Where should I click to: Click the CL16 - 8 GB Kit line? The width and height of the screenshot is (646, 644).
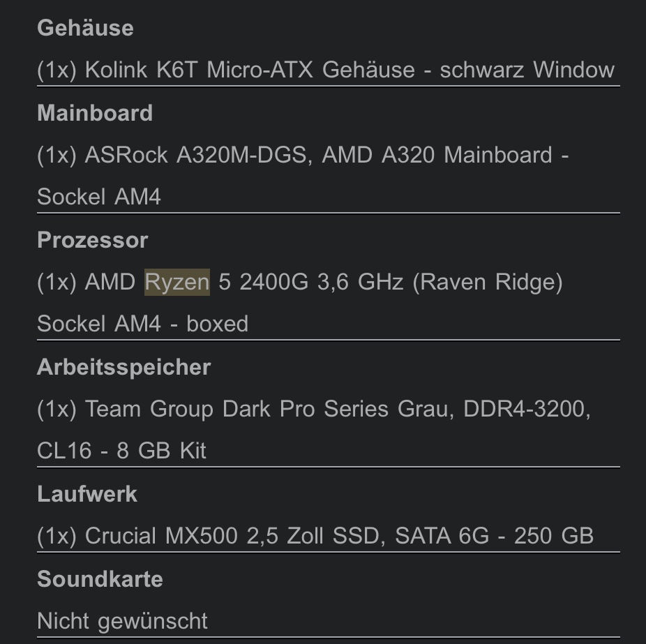click(121, 450)
